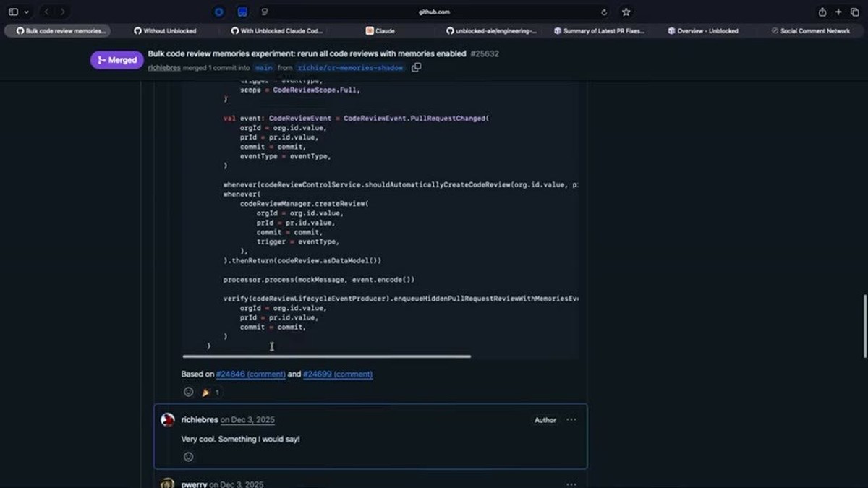The height and width of the screenshot is (488, 868).
Task: Go back using the browser back arrow
Action: pyautogui.click(x=47, y=12)
